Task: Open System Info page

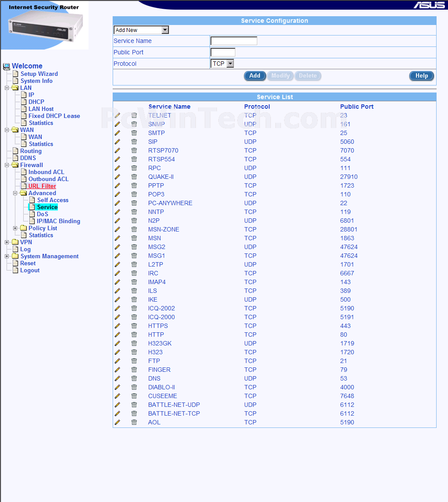Action: [x=36, y=81]
